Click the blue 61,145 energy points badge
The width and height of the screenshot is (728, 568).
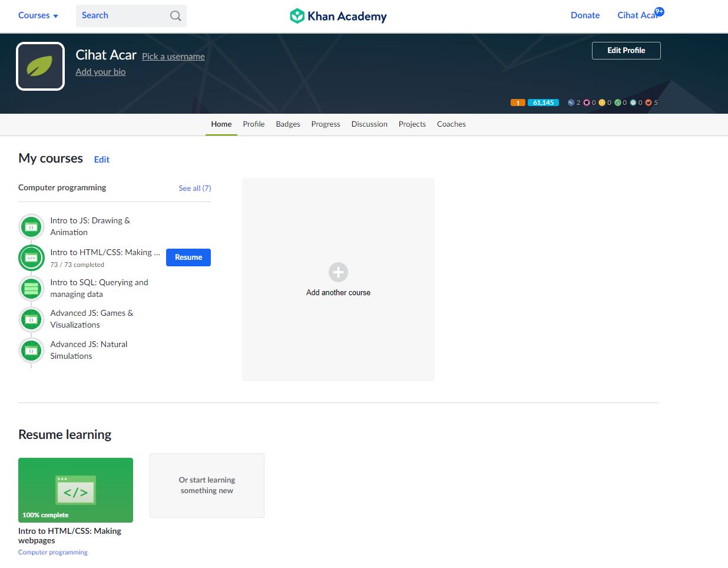pos(543,103)
